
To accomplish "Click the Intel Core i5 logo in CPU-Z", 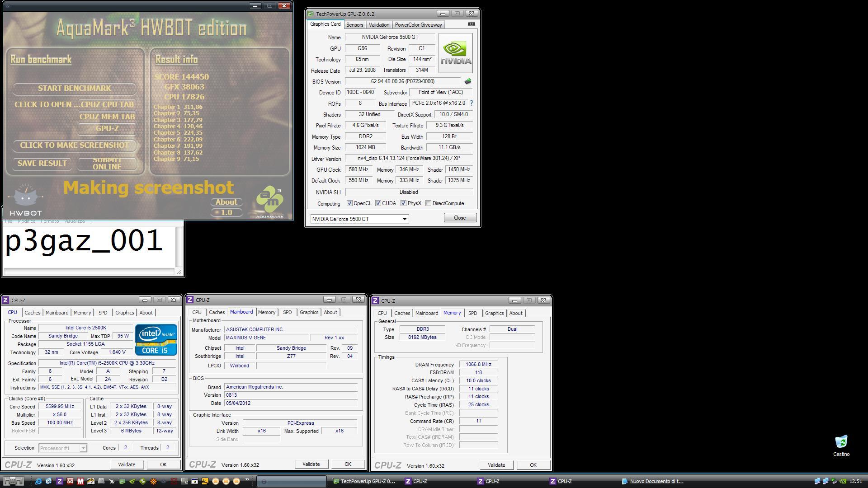I will (x=156, y=340).
